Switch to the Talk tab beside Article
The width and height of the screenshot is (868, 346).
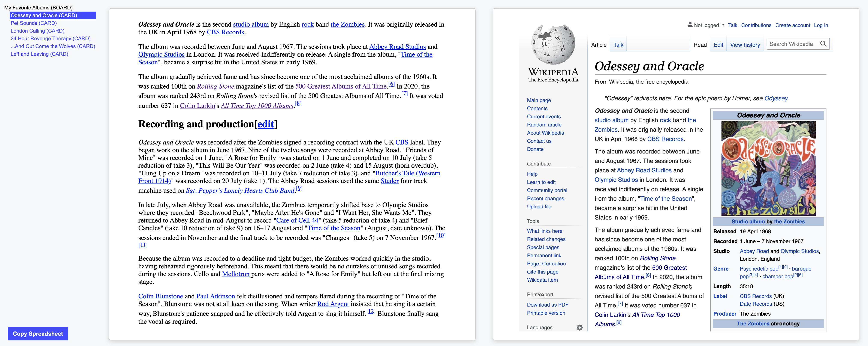pos(618,45)
